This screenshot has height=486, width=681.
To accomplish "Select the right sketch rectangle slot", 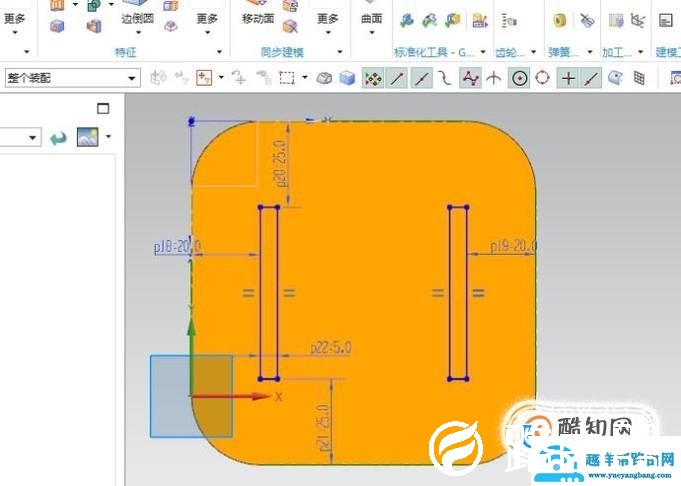I will pyautogui.click(x=458, y=293).
